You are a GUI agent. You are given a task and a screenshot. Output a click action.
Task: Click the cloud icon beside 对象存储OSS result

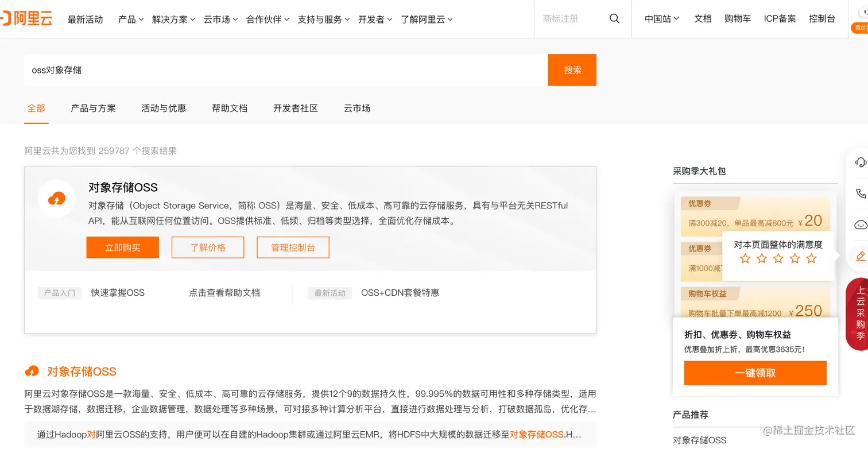coord(32,371)
